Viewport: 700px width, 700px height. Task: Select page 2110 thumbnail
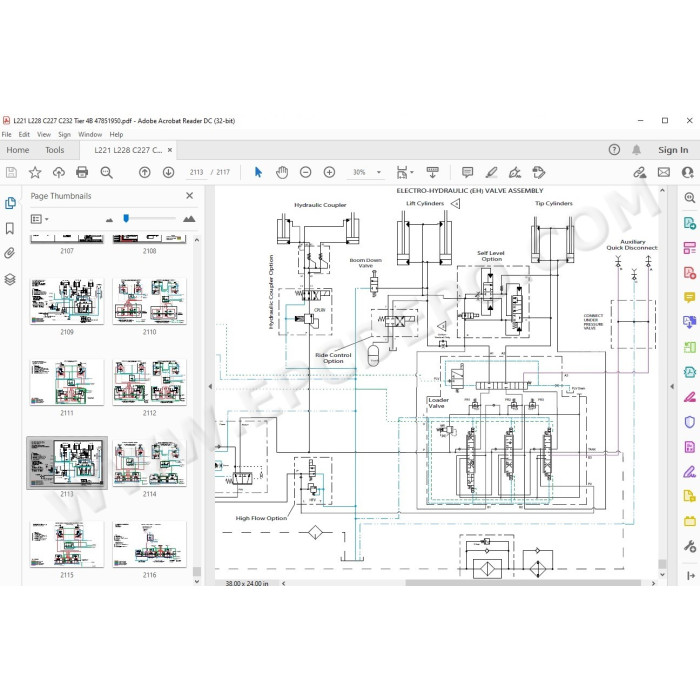click(x=150, y=301)
